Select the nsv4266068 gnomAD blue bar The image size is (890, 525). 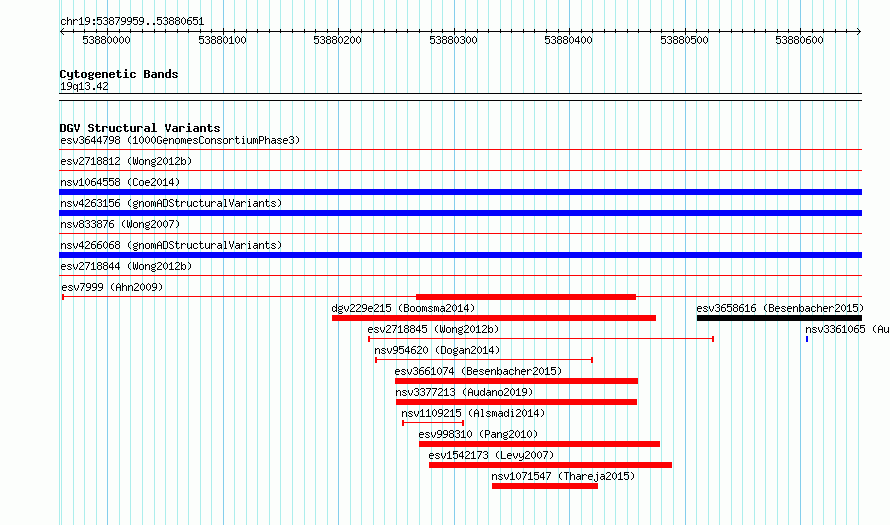(460, 255)
